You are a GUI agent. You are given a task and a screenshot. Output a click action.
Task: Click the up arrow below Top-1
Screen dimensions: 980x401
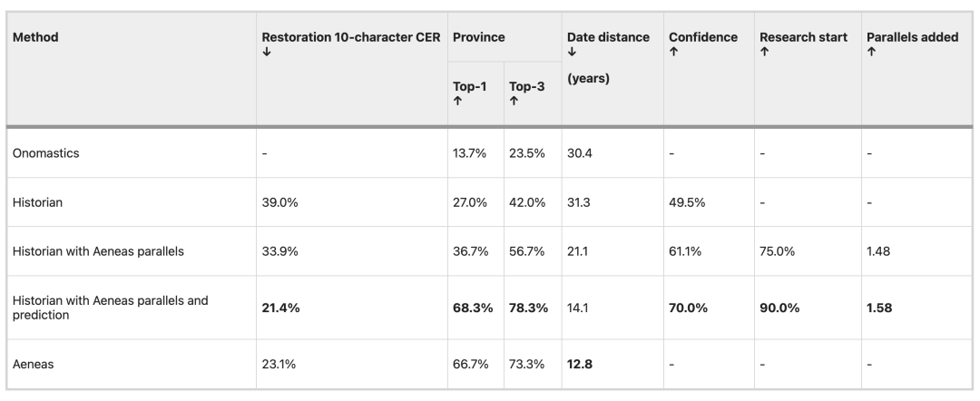tap(456, 99)
